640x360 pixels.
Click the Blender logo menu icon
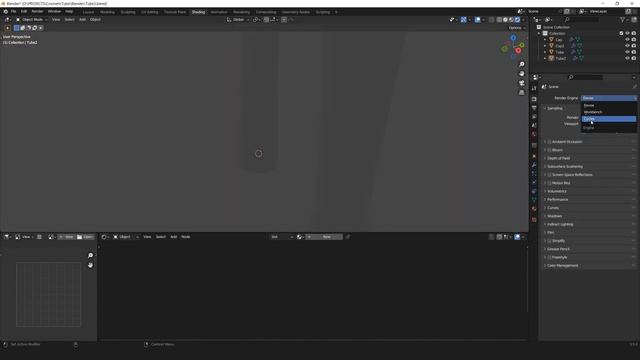click(5, 11)
